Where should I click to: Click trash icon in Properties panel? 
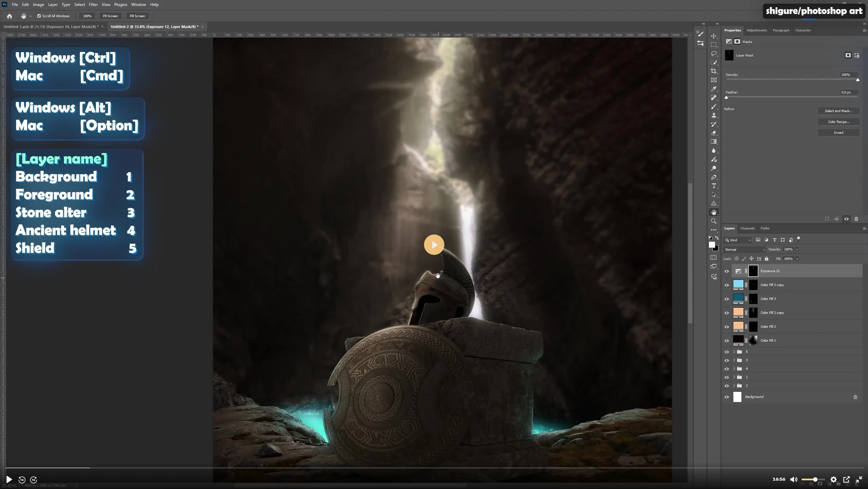[x=856, y=219]
